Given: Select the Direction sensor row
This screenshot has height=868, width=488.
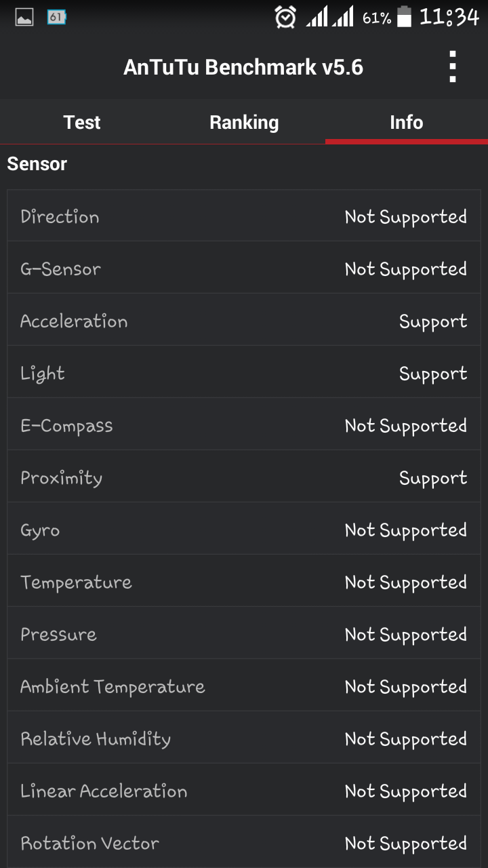Looking at the screenshot, I should [x=244, y=216].
